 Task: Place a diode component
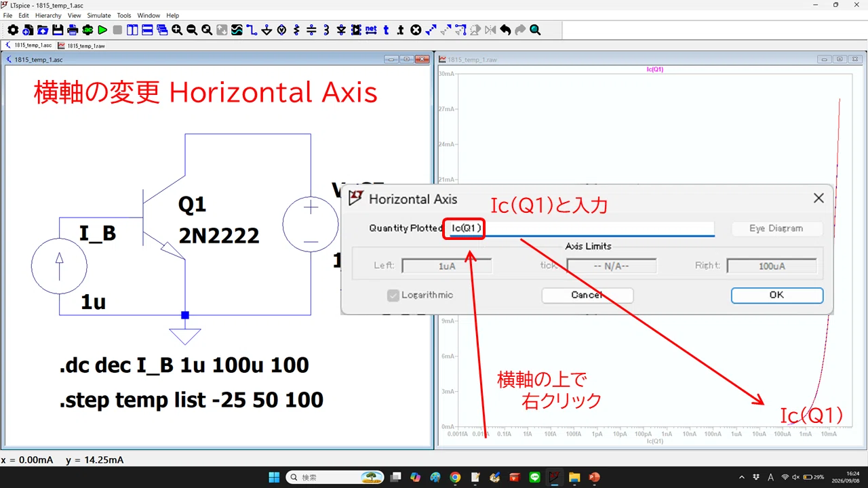click(341, 30)
